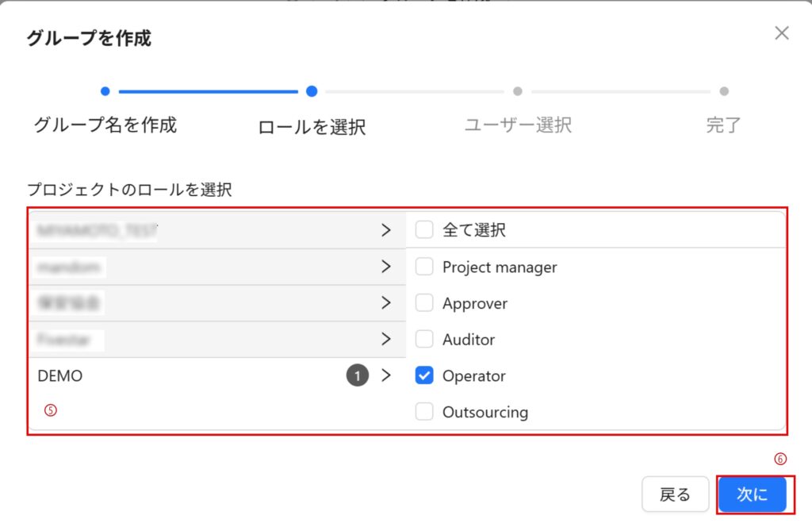812x527 pixels.
Task: Select the Auditor role checkbox
Action: (x=424, y=340)
